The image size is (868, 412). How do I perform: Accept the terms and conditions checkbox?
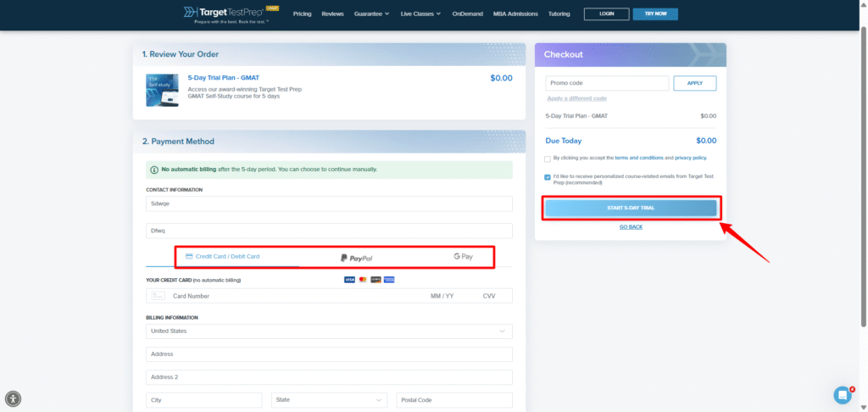(548, 159)
